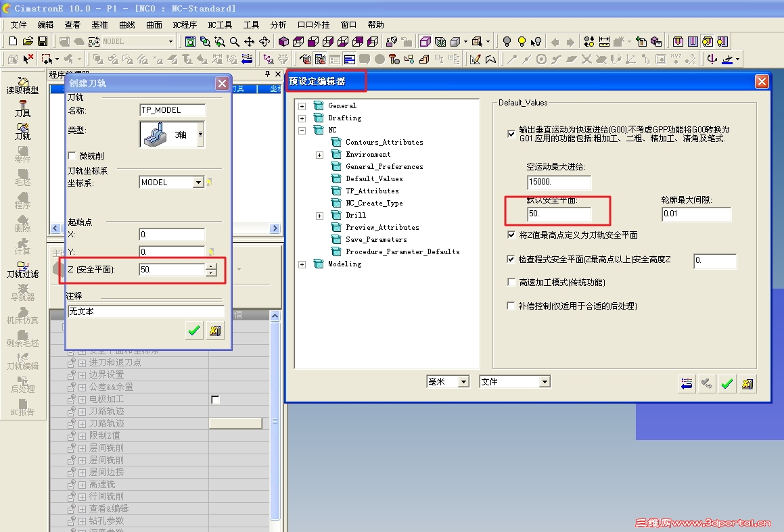
Task: Click the 名称 TP_MODEL input field
Action: click(172, 110)
